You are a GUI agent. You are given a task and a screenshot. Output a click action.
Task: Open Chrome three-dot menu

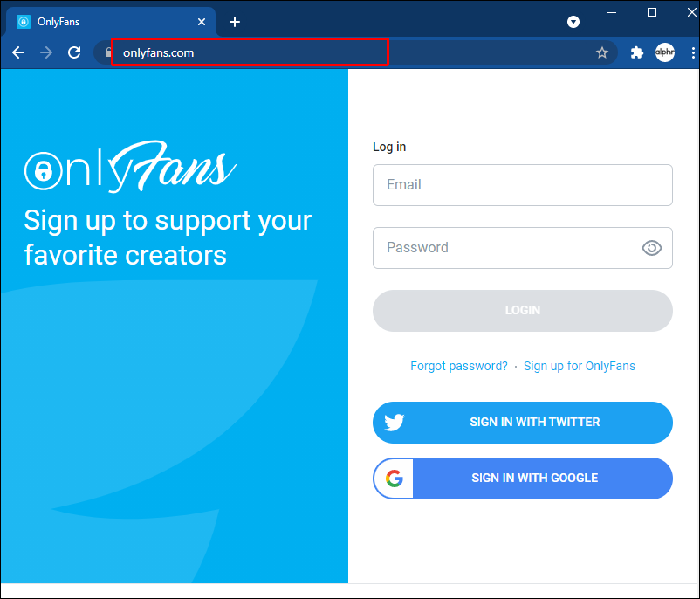coord(693,52)
